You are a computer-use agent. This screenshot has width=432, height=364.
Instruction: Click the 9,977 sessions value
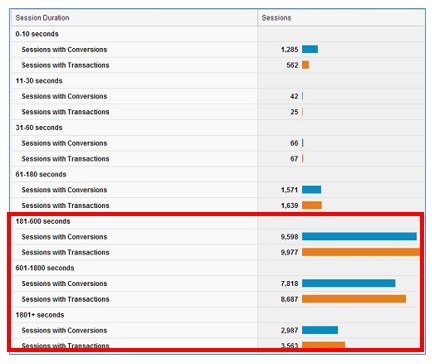289,252
